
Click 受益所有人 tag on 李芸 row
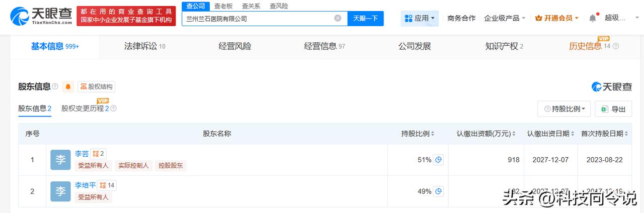[x=93, y=165]
